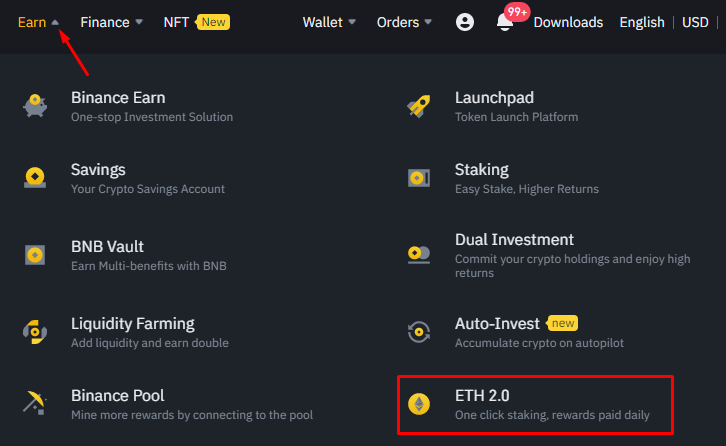Expand the Orders dropdown menu

[404, 22]
